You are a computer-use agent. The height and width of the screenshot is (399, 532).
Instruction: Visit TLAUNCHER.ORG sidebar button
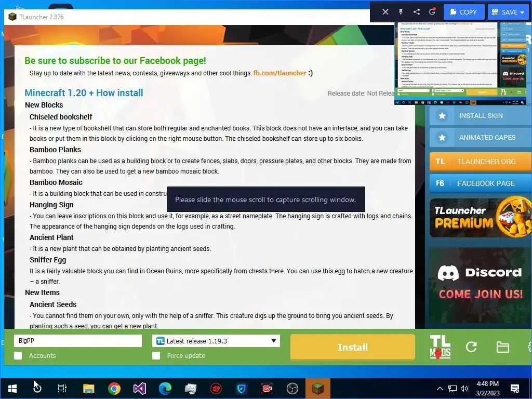click(481, 162)
